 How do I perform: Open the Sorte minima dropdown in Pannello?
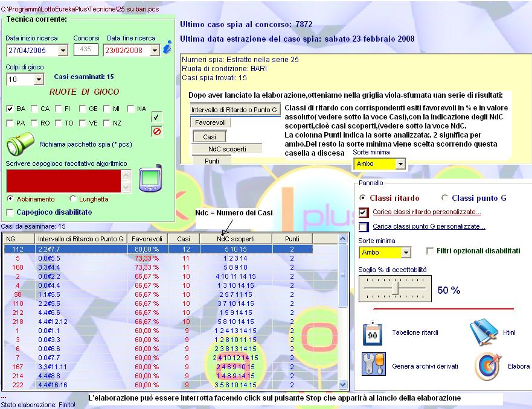tap(406, 252)
